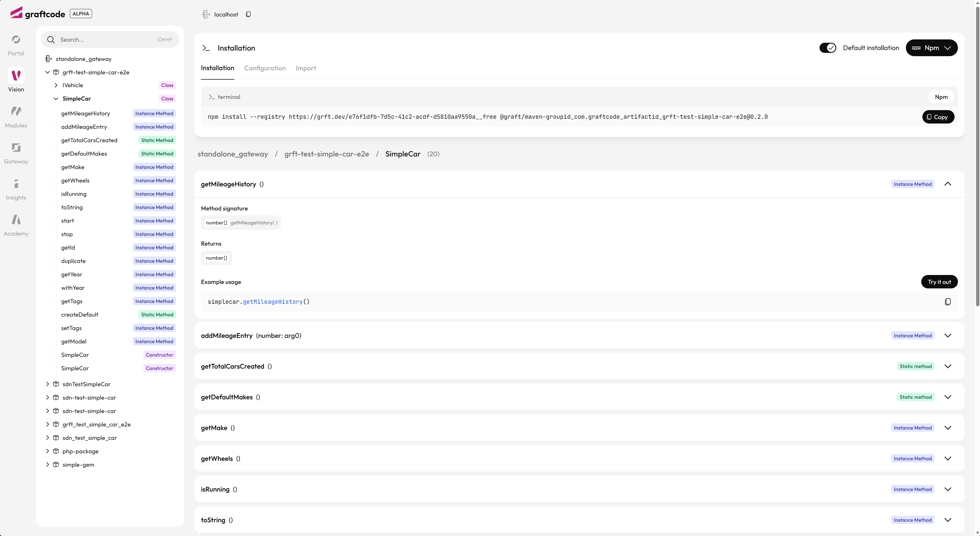Copy localhost address with clipboard icon
Image resolution: width=980 pixels, height=536 pixels.
[x=248, y=15]
